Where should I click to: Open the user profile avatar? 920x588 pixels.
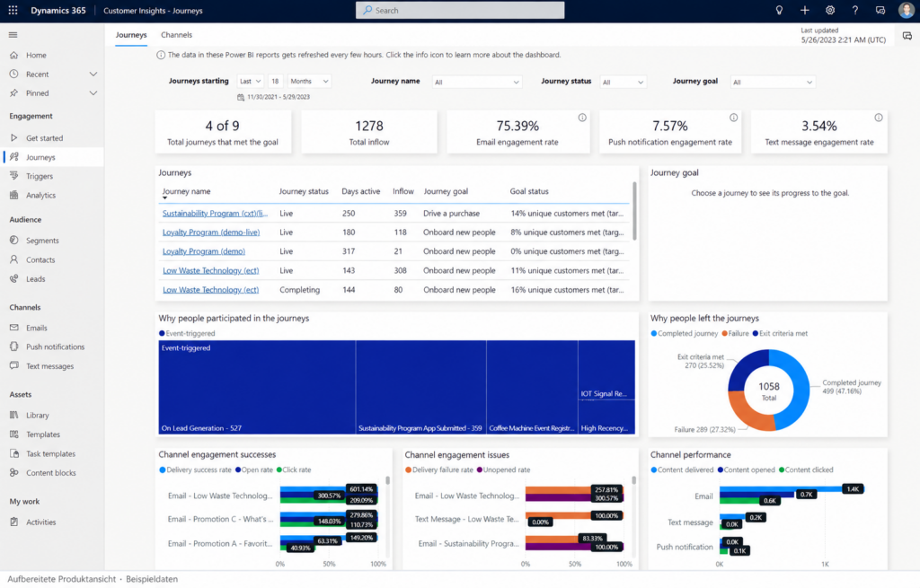pos(907,10)
